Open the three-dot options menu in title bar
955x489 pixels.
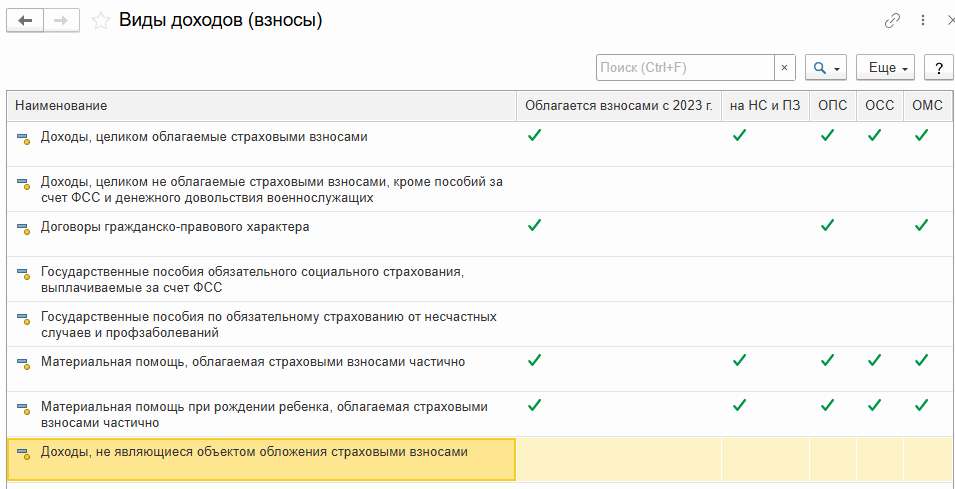(x=923, y=21)
